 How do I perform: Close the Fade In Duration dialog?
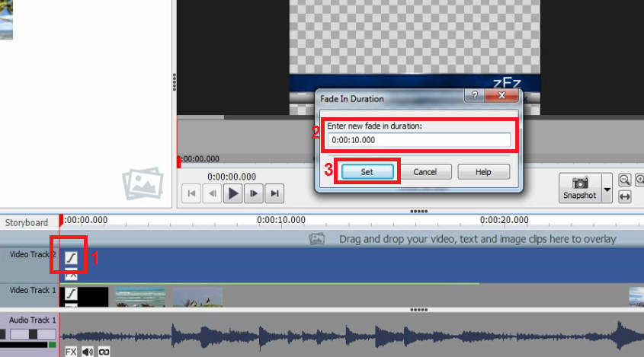click(x=501, y=95)
